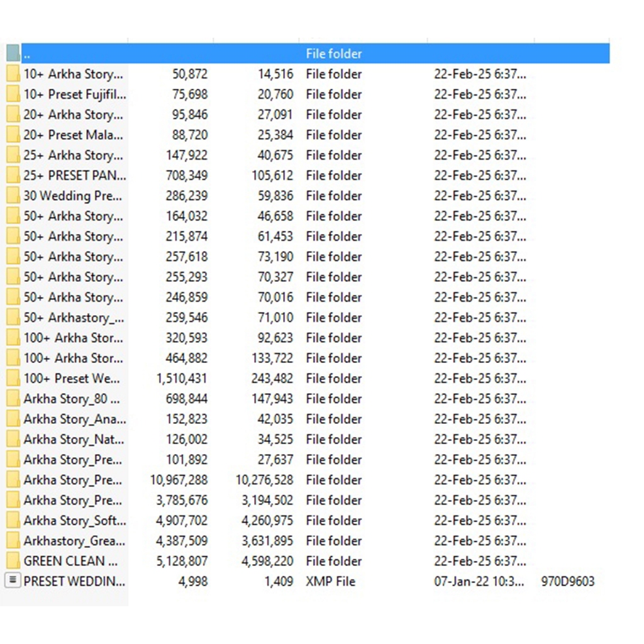Click folder icon beside '10+ Arkha Story...'

click(x=13, y=74)
